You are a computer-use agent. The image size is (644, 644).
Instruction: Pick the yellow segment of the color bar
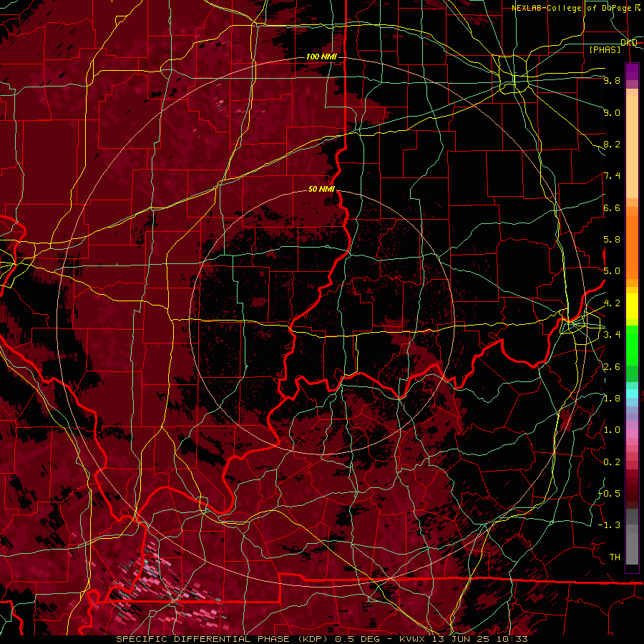632,306
